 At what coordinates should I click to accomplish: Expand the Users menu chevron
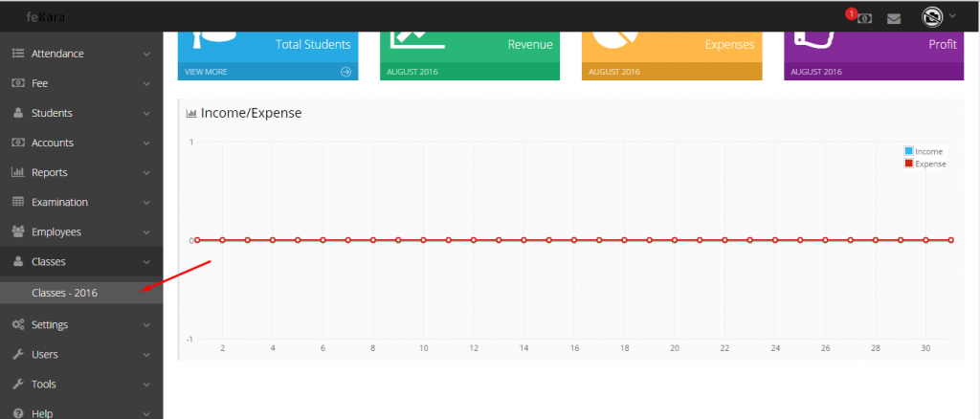pos(146,355)
